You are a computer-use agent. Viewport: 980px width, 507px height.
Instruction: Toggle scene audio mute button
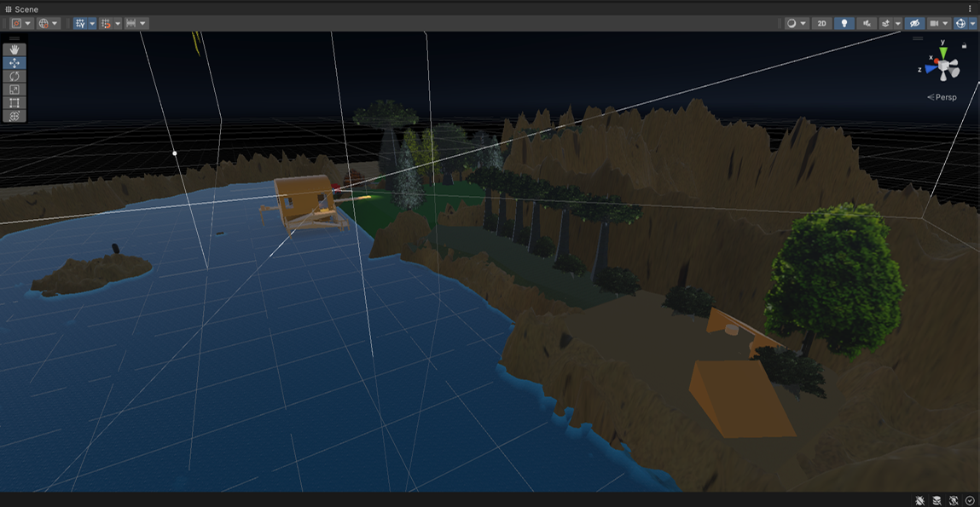click(867, 24)
